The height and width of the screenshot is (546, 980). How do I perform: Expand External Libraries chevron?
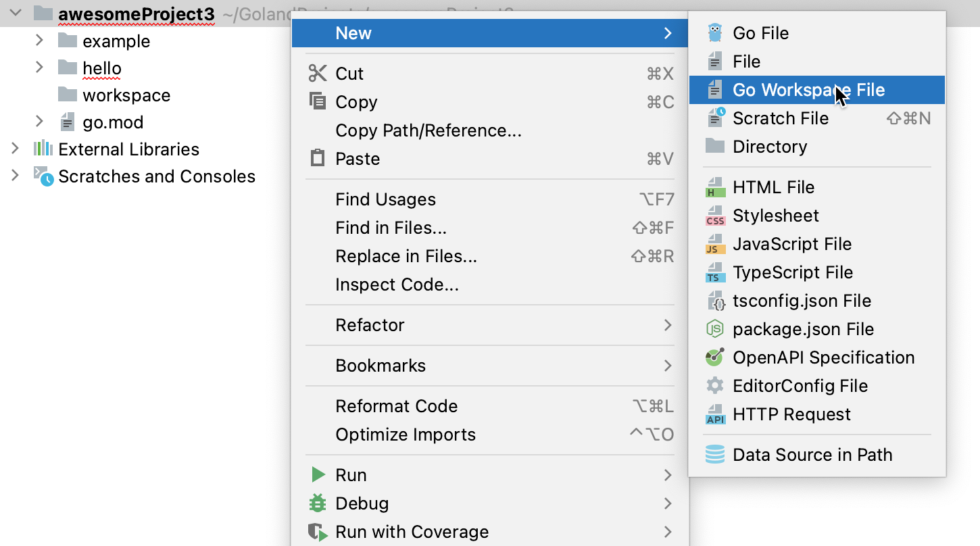[15, 149]
